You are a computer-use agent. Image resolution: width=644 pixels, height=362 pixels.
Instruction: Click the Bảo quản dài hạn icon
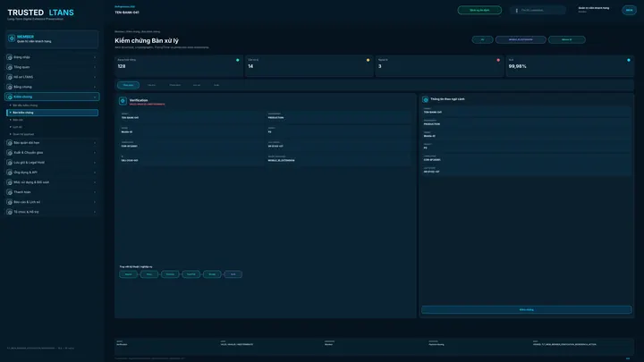click(10, 143)
